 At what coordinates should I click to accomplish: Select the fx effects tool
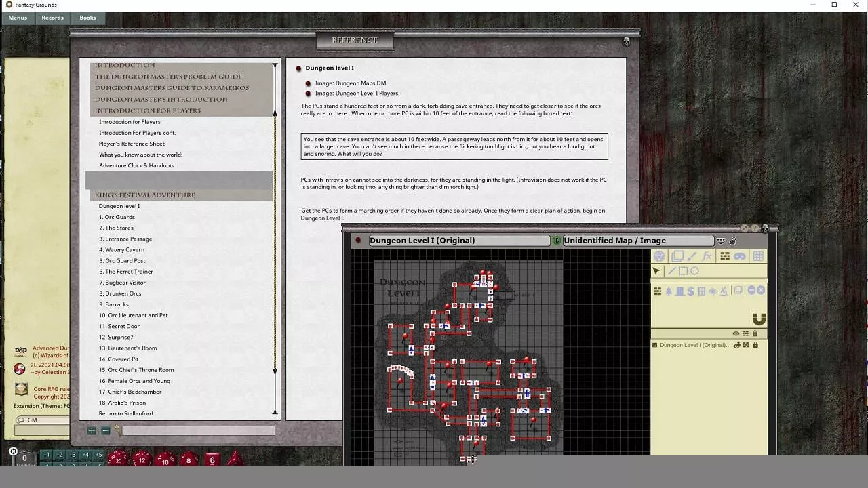[707, 256]
